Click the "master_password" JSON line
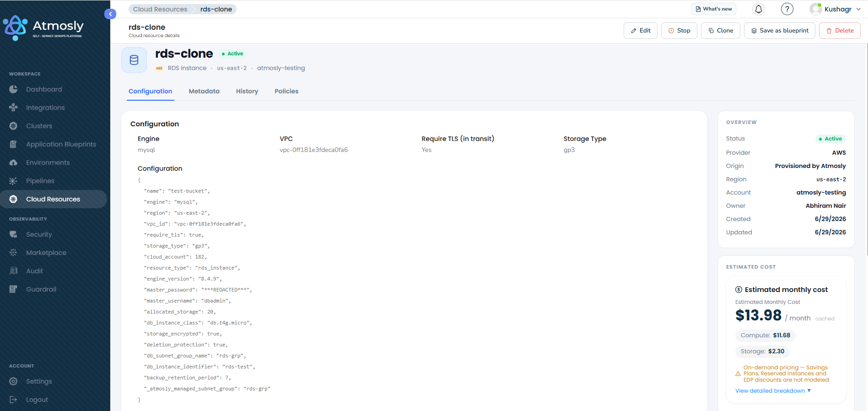 coord(198,290)
